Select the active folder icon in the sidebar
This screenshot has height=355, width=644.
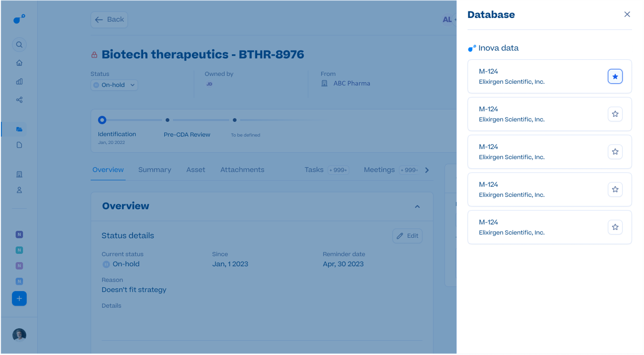pyautogui.click(x=19, y=129)
